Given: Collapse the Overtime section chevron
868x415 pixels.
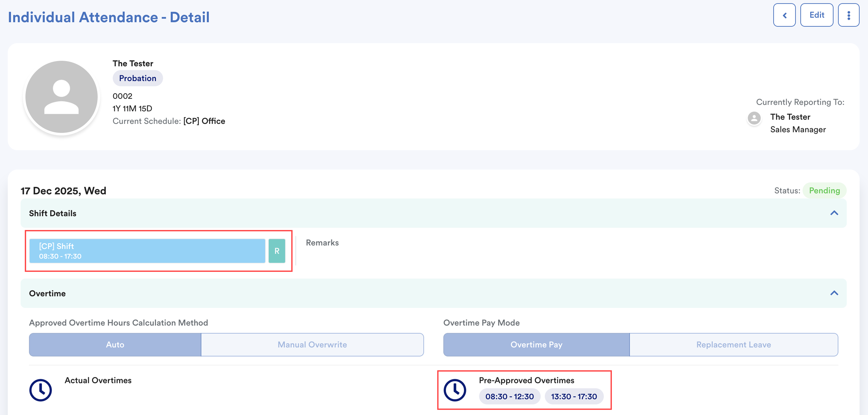Looking at the screenshot, I should (834, 293).
